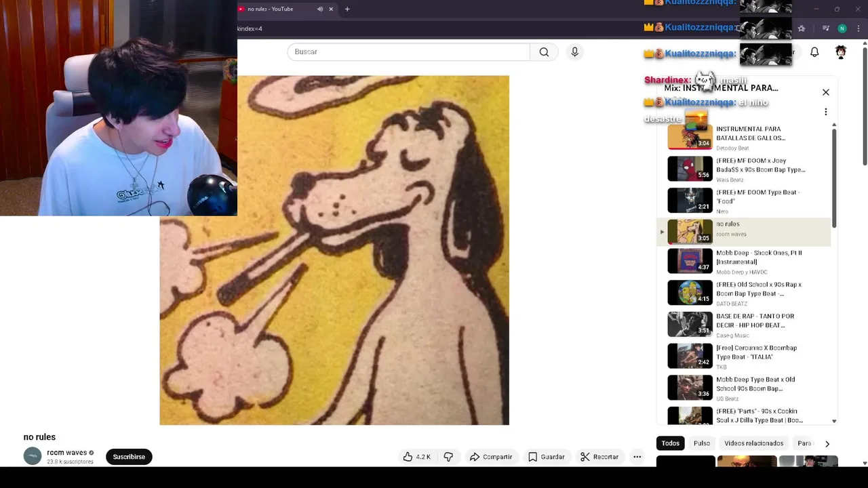
Task: Subscribe using the Suscribirse button
Action: [129, 457]
